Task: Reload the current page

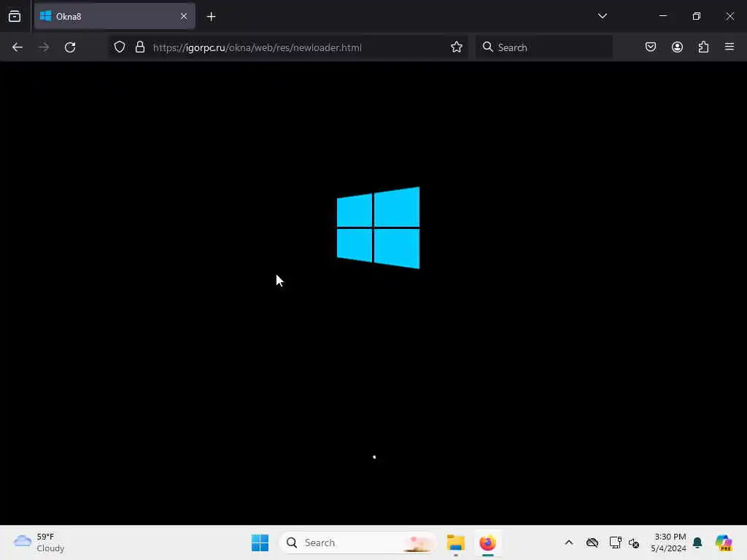Action: coord(70,47)
